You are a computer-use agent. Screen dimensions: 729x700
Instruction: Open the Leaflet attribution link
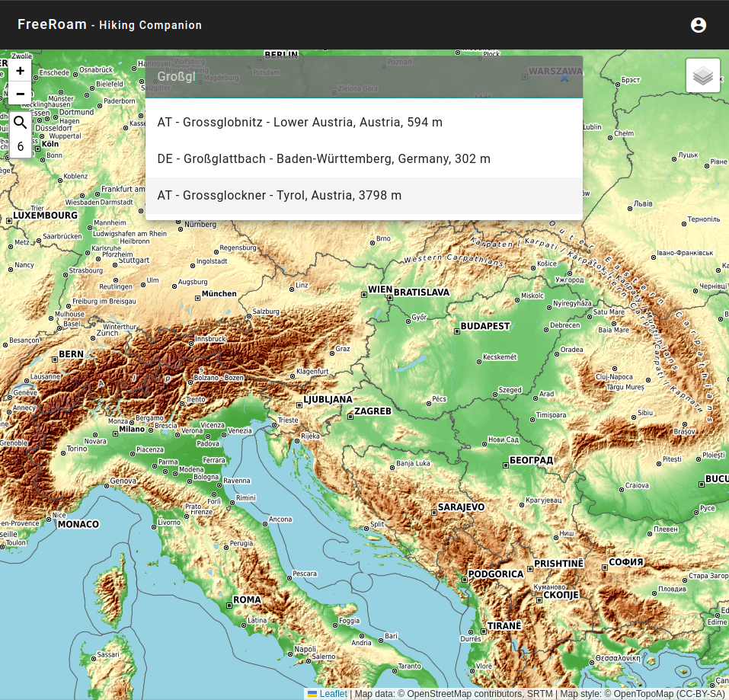[x=334, y=694]
